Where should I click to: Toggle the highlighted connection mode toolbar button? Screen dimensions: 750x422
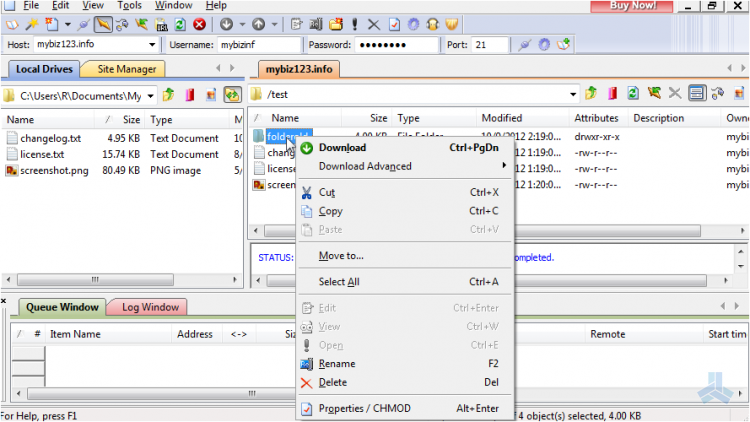[103, 24]
